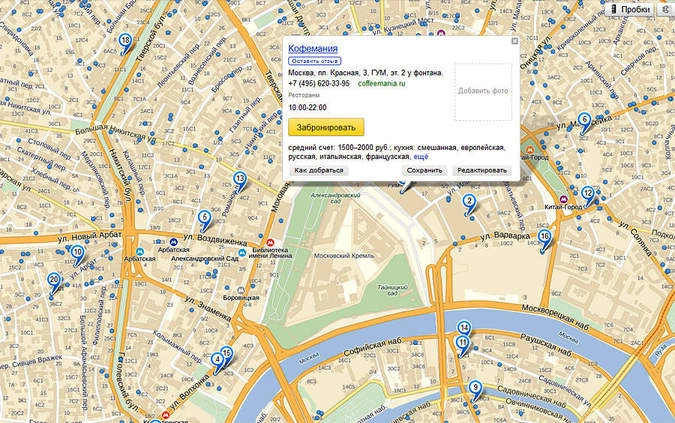The width and height of the screenshot is (675, 423).
Task: Click the Московский Кремль map label
Action: point(344,256)
